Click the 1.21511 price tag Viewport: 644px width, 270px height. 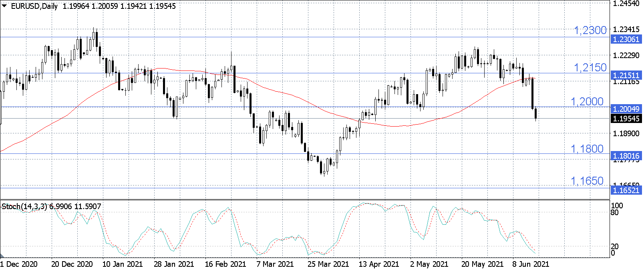626,75
